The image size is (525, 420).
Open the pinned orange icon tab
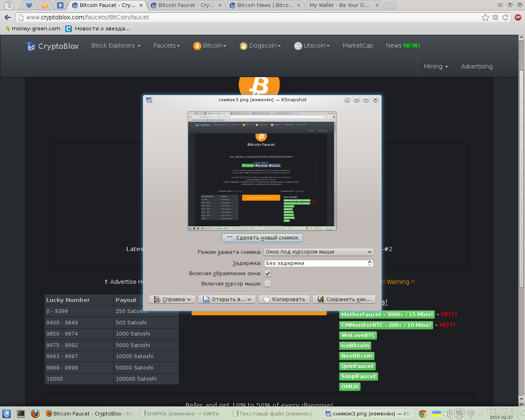[x=45, y=5]
